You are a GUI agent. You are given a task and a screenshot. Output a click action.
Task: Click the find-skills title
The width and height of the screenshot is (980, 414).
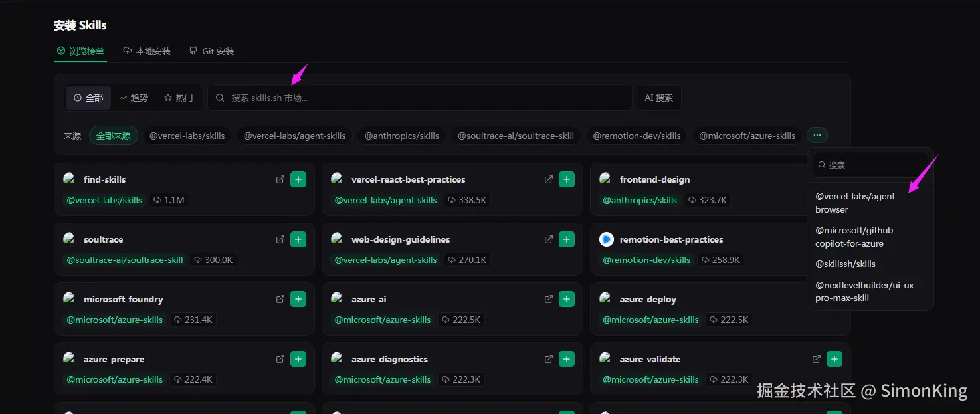[105, 179]
